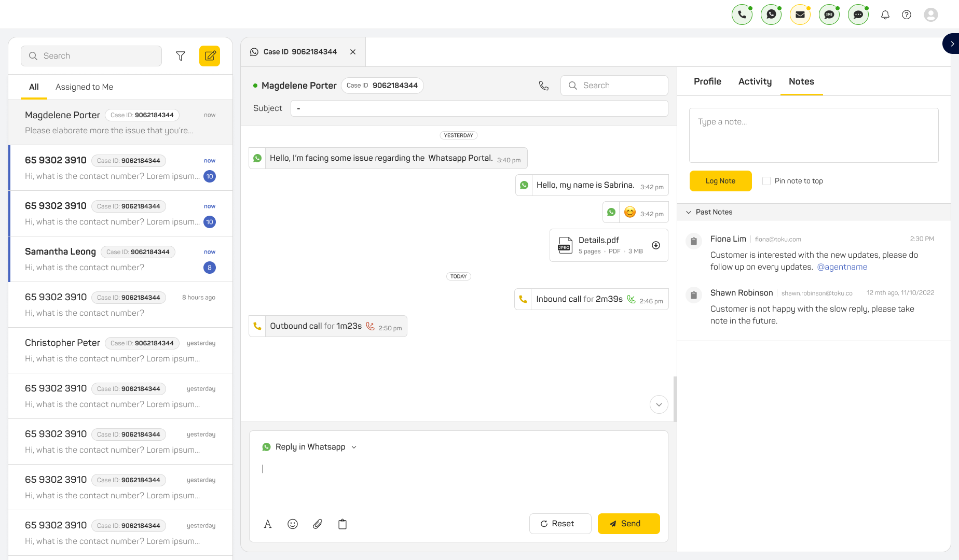Switch to the Activity tab
This screenshot has height=560, width=959.
tap(755, 81)
